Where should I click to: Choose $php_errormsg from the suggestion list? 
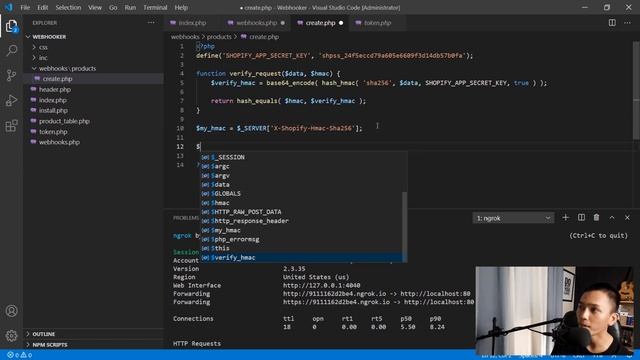click(x=301, y=239)
